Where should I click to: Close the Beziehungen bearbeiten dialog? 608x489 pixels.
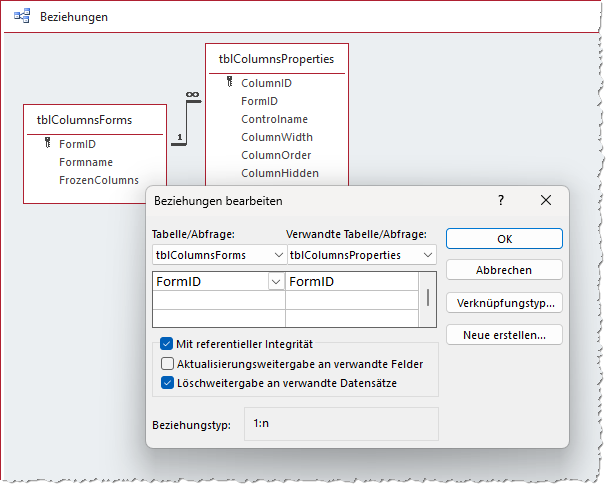point(546,201)
